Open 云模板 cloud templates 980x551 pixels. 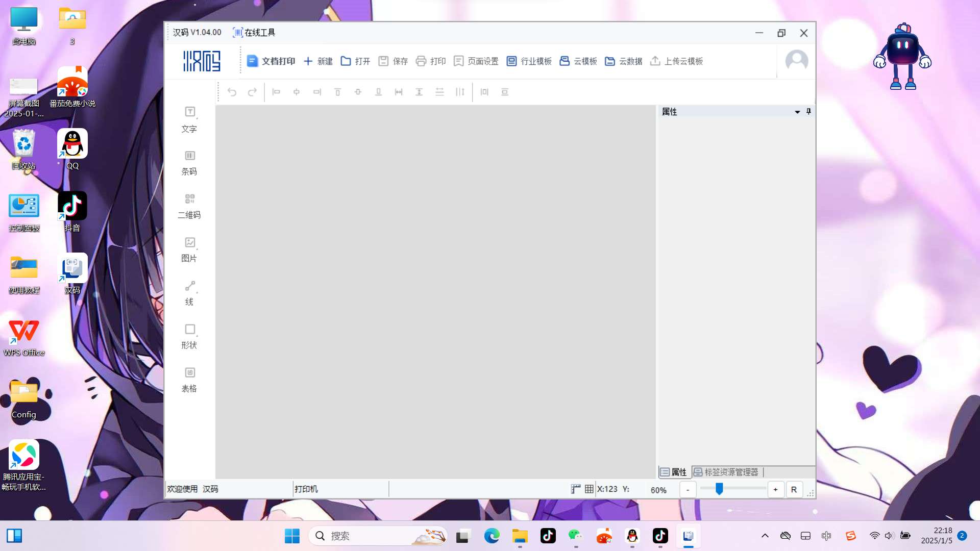tap(578, 61)
